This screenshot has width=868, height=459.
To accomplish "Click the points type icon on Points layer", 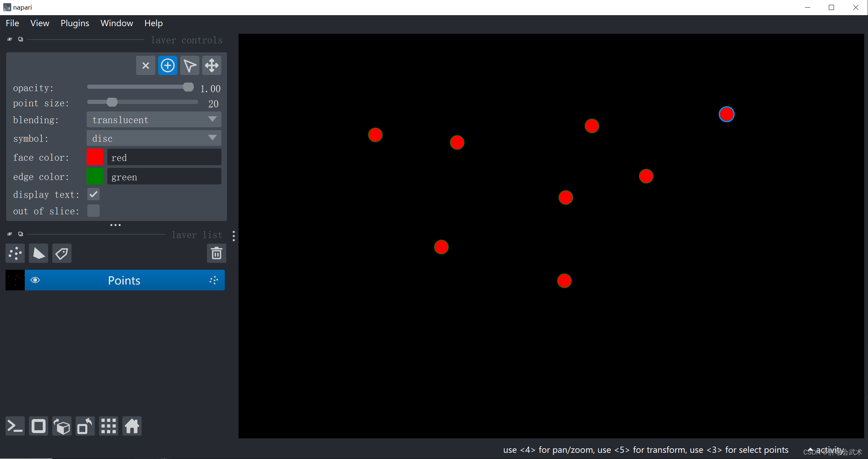I will click(x=214, y=280).
